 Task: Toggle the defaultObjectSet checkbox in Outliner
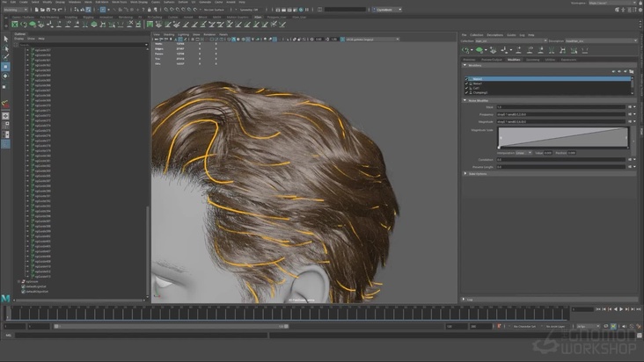click(24, 292)
